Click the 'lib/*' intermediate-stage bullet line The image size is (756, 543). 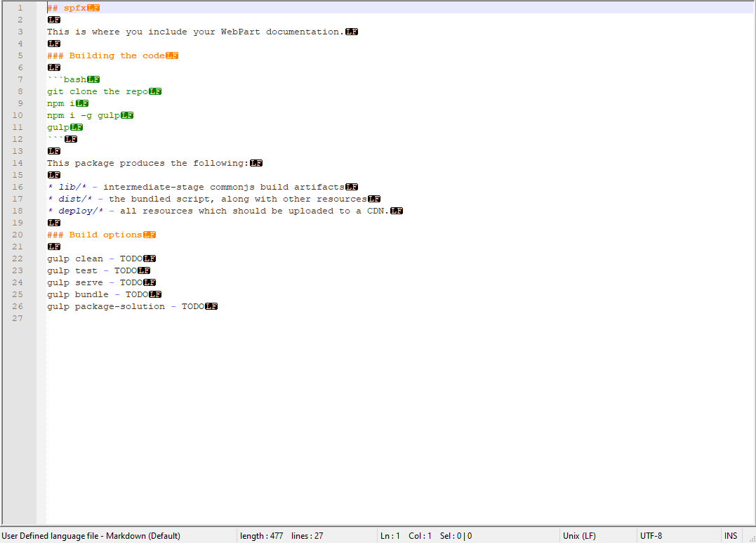coord(196,188)
